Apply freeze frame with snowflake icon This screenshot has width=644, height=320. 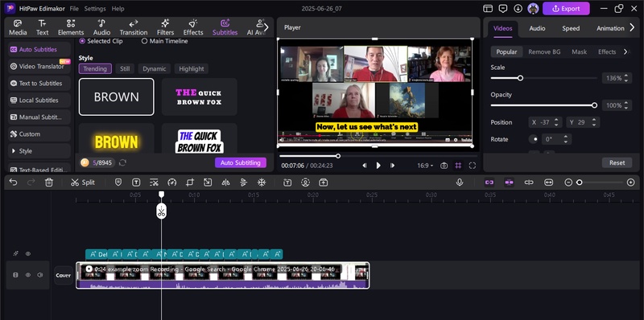click(261, 183)
